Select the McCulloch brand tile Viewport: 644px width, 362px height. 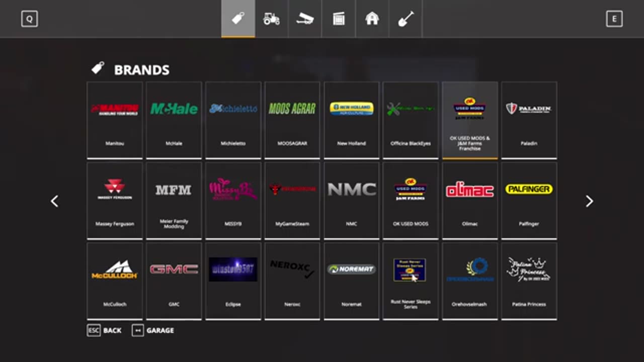[x=115, y=281]
